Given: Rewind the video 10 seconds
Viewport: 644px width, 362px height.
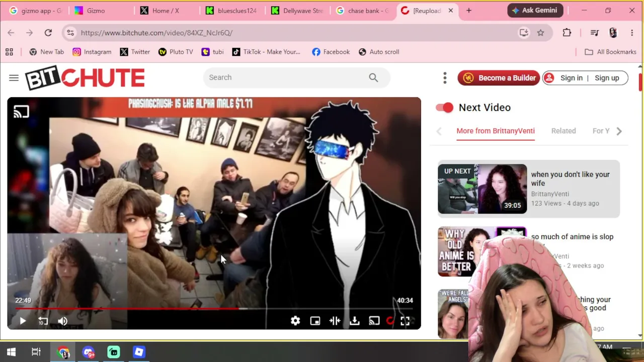Looking at the screenshot, I should [43, 321].
